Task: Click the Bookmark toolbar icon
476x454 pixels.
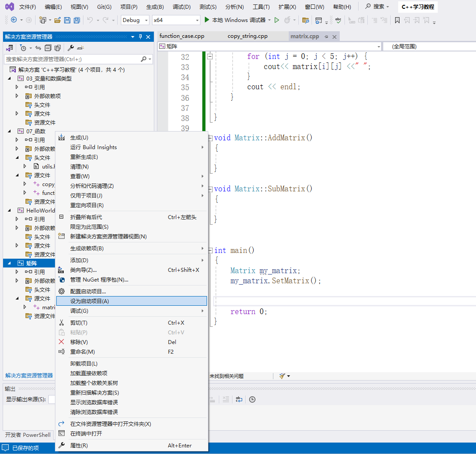Action: point(397,20)
